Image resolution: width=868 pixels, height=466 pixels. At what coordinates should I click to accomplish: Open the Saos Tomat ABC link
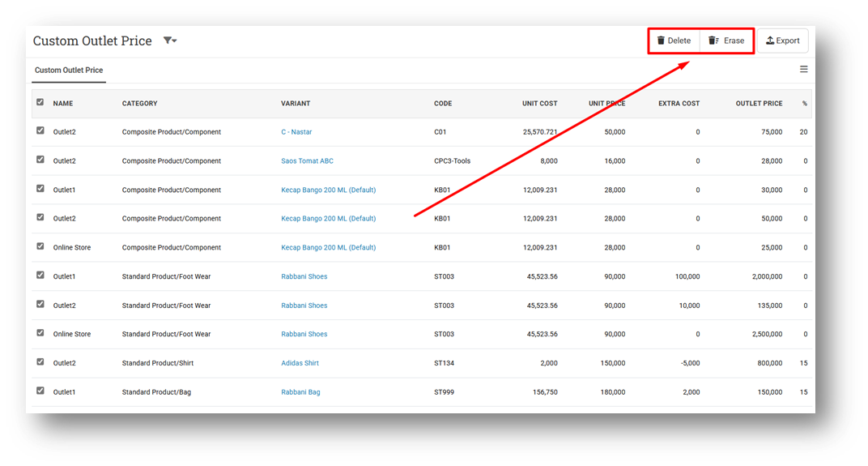coord(307,160)
